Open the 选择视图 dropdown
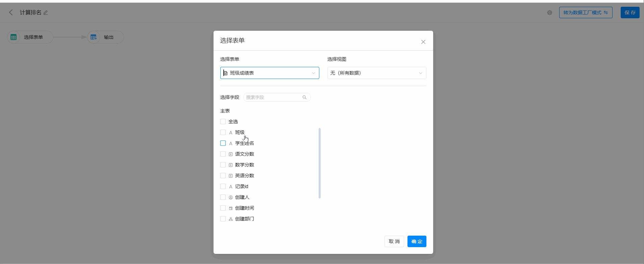 click(376, 73)
